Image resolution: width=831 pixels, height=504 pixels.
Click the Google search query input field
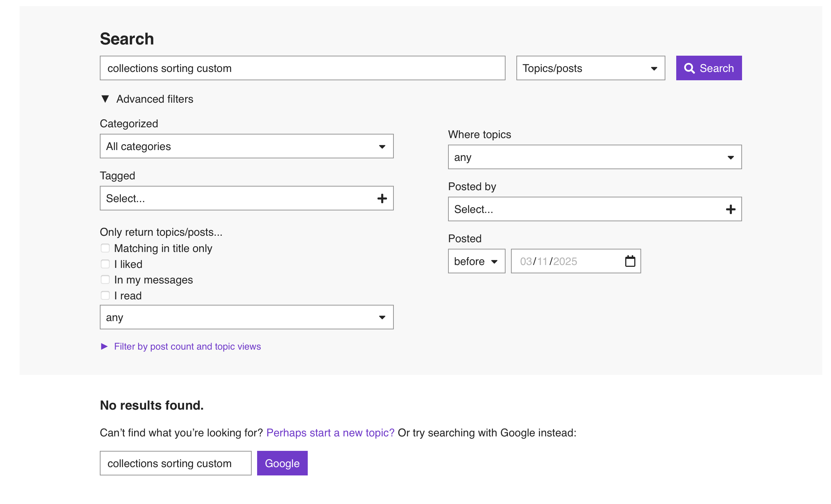point(175,463)
